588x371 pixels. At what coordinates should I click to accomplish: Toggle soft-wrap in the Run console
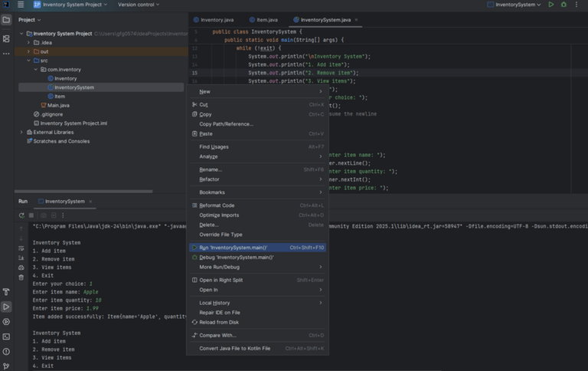pos(21,248)
